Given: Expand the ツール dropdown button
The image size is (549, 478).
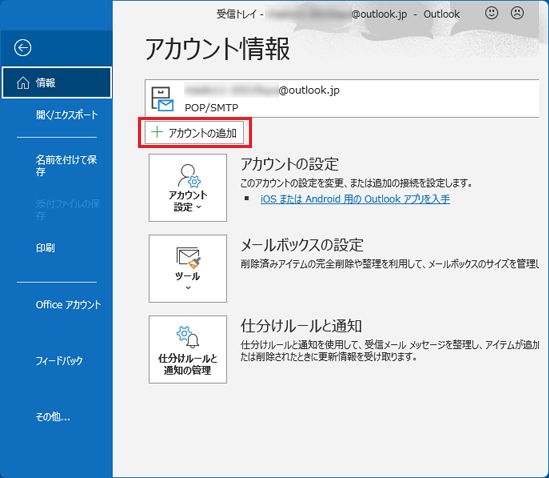Looking at the screenshot, I should [188, 269].
